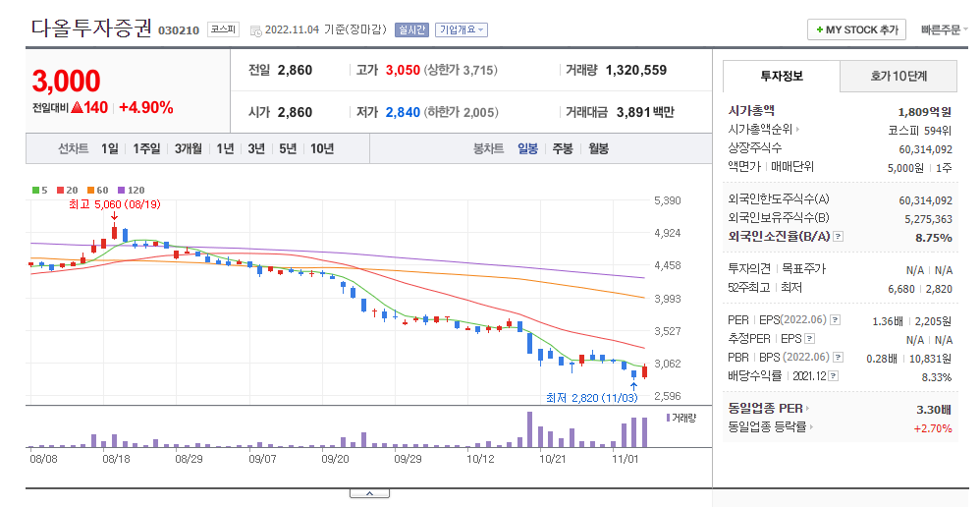This screenshot has width=980, height=507.
Task: Click the purple 120-day moving average legend
Action: pos(132,190)
